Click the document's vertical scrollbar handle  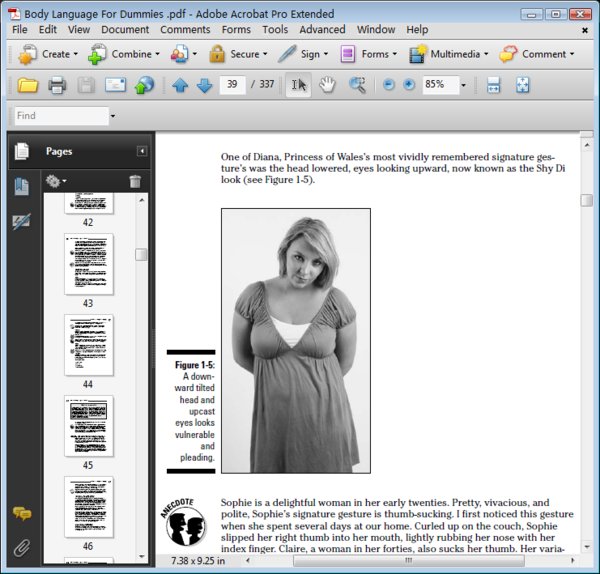coord(586,200)
